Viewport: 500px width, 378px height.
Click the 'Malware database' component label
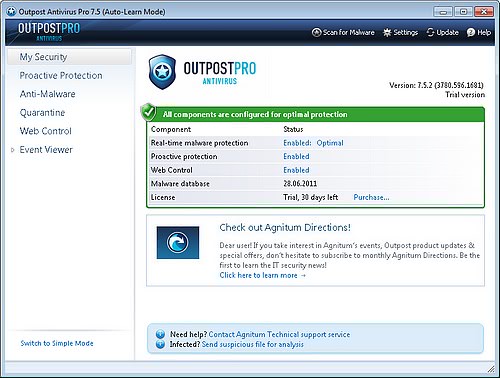coord(180,184)
